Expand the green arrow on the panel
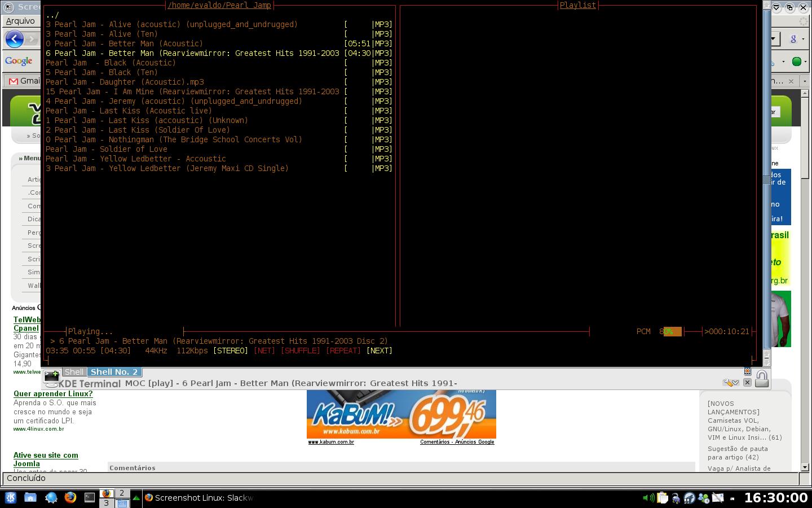 [x=136, y=498]
